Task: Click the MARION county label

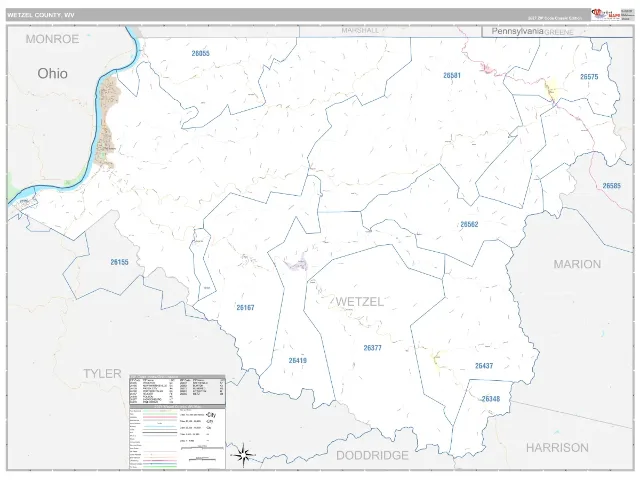Action: click(x=577, y=264)
